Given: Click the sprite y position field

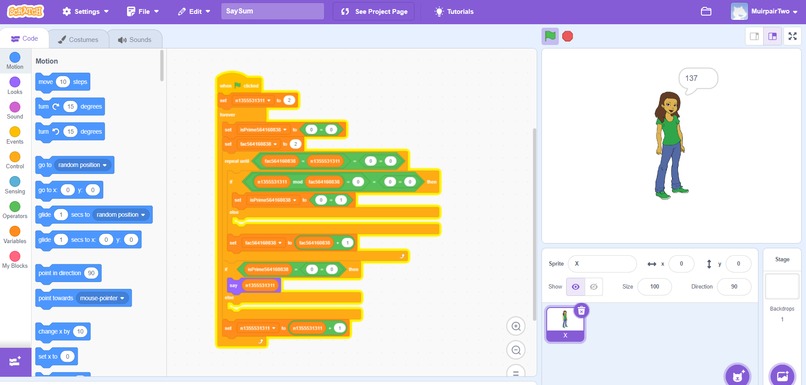Looking at the screenshot, I should (x=738, y=264).
